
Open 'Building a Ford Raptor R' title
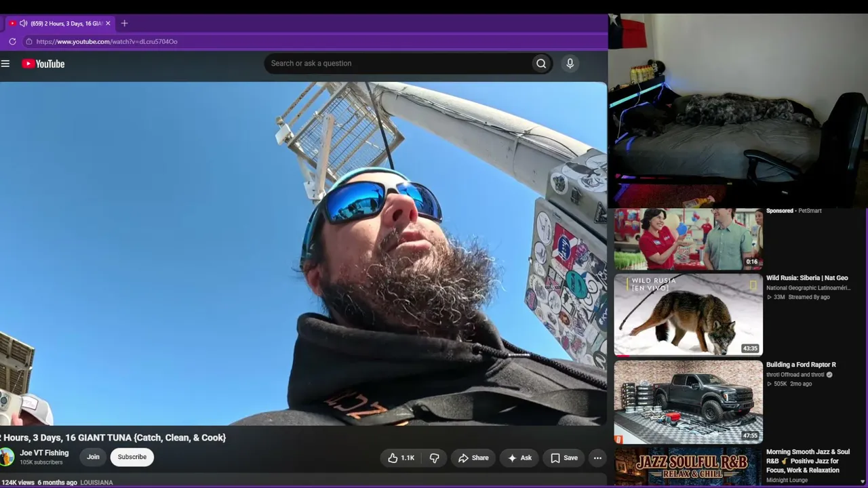click(x=801, y=365)
